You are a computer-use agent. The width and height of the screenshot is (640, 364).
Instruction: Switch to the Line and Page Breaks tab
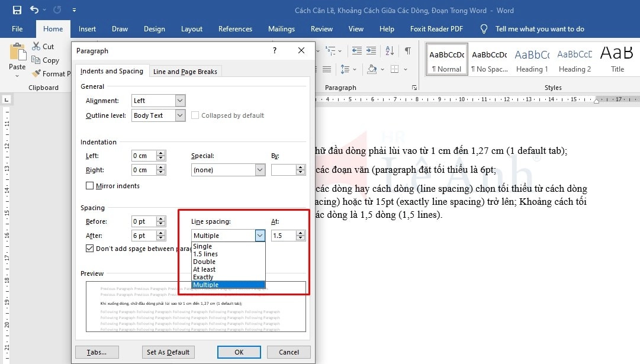(x=185, y=70)
